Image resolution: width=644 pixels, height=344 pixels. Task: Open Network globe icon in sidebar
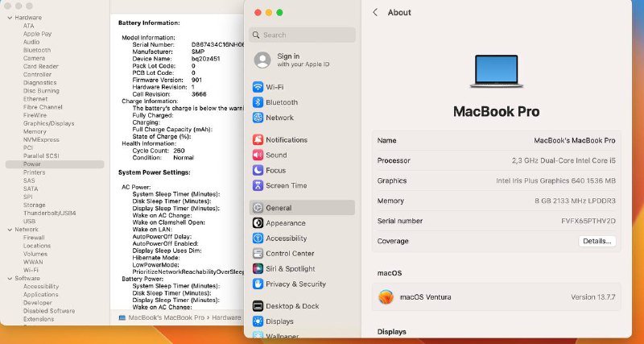coord(258,118)
